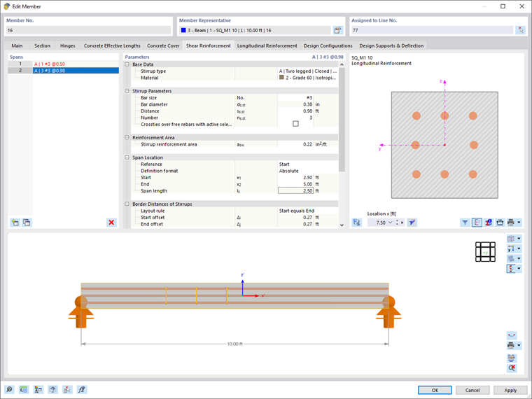The width and height of the screenshot is (532, 399).
Task: Click the Member No. field showing 16
Action: pos(89,30)
